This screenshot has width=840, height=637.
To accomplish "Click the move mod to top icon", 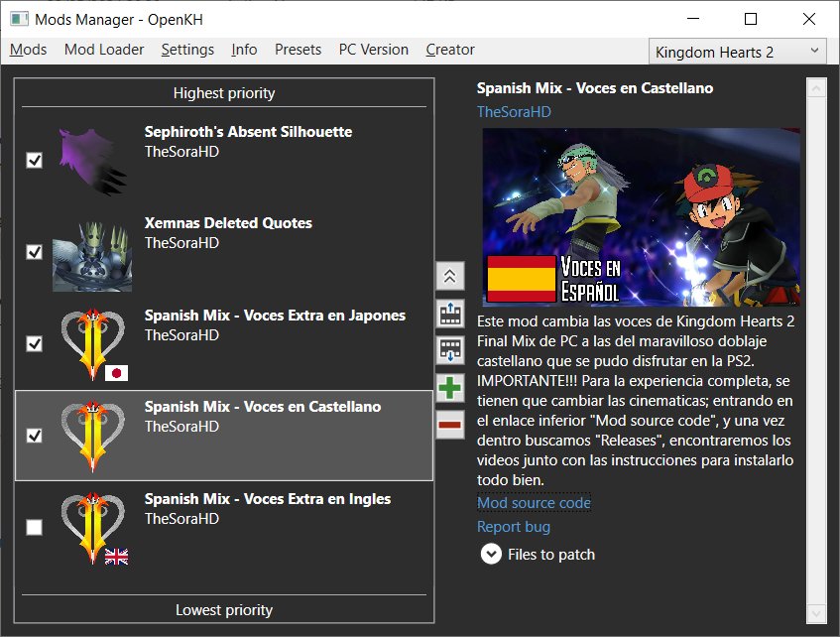I will (450, 276).
